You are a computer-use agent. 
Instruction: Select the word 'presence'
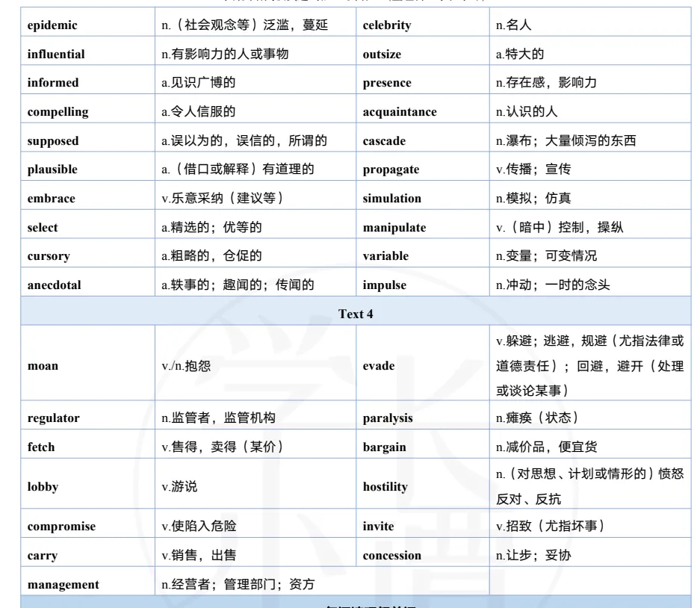click(387, 83)
